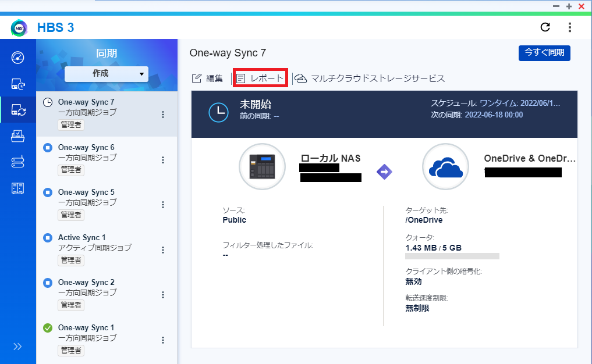Select the One-way Sync 6 job
This screenshot has height=364, width=592.
click(107, 159)
